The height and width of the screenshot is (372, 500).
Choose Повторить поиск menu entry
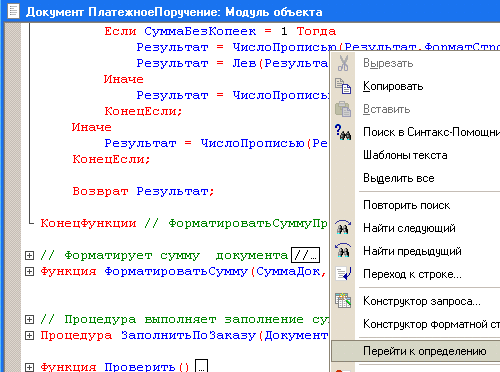(x=407, y=205)
